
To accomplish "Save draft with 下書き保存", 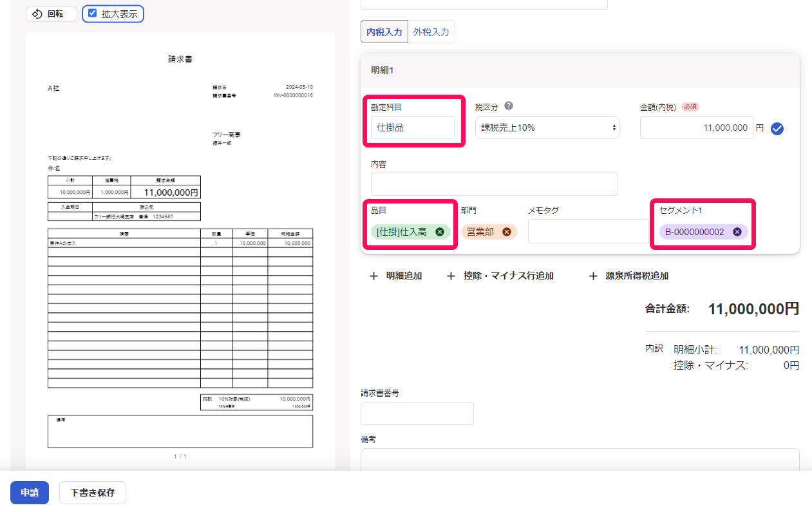I will [x=93, y=493].
